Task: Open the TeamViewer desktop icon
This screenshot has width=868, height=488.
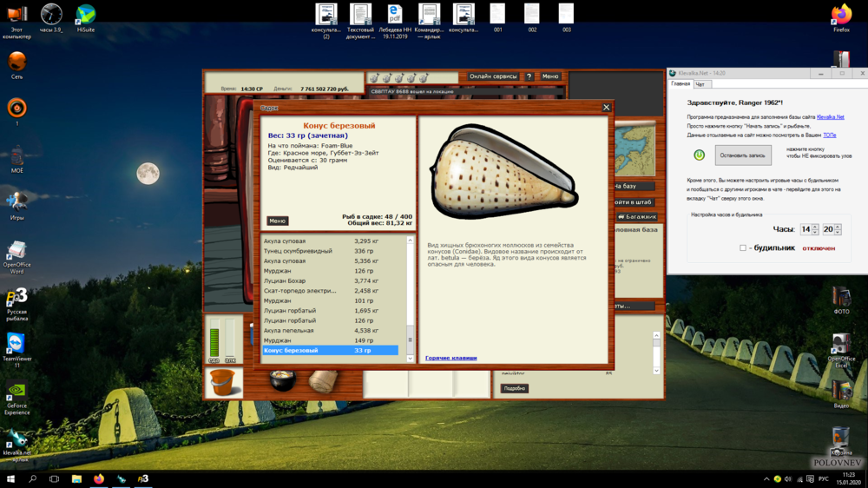Action: [16, 343]
